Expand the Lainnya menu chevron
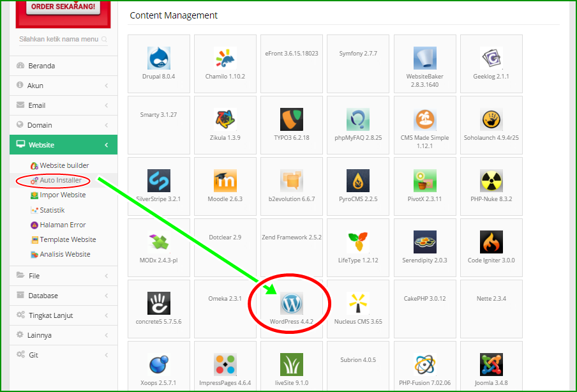577x392 pixels. pyautogui.click(x=107, y=335)
